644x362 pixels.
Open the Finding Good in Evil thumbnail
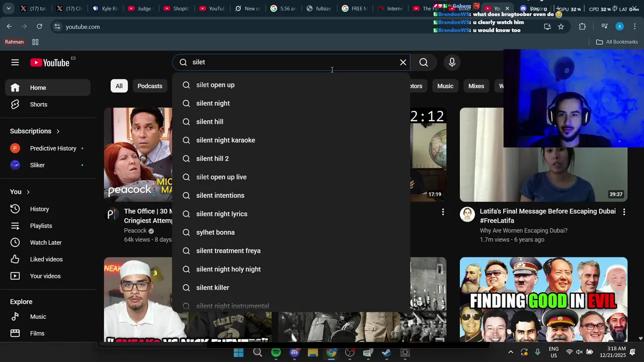(x=543, y=300)
